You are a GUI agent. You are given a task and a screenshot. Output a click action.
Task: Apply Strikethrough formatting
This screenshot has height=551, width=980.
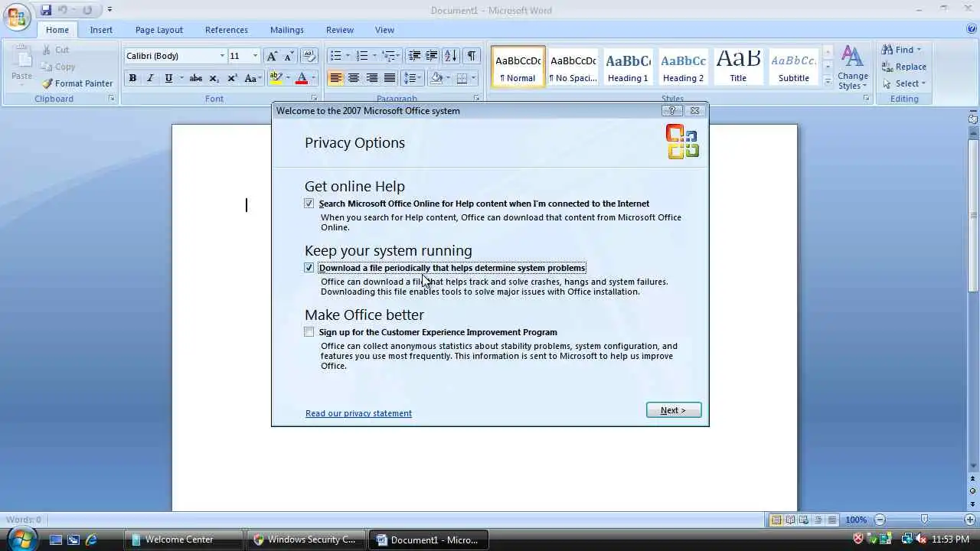click(196, 78)
